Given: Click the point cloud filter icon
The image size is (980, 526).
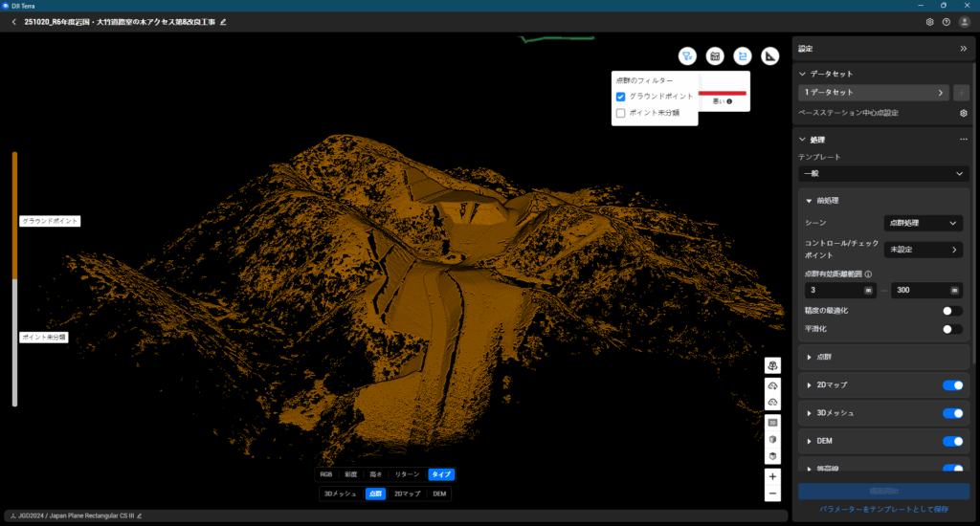Looking at the screenshot, I should 687,56.
